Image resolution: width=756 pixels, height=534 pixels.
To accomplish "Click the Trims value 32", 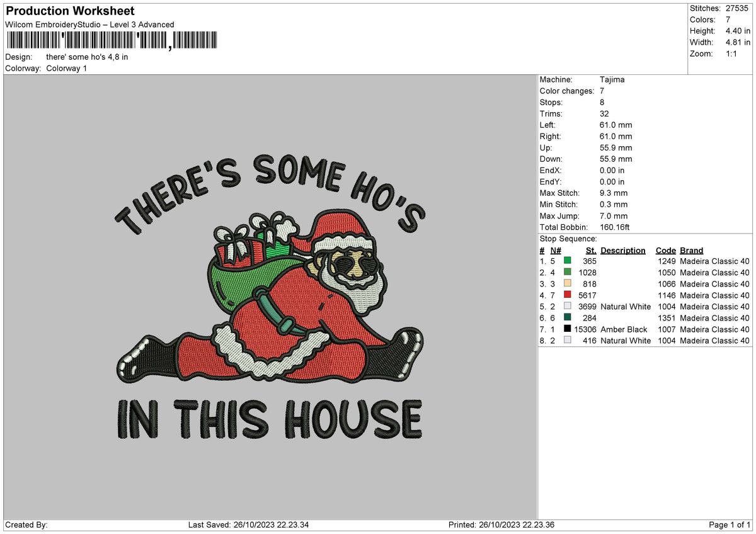I will pos(604,113).
